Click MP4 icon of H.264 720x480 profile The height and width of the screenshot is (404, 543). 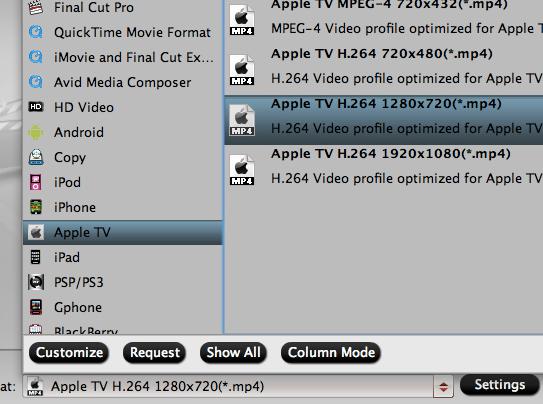pos(242,70)
